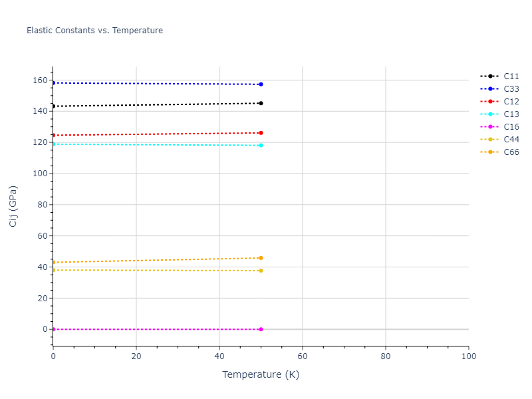Hide the C44 series via legend
532x399 pixels.
pyautogui.click(x=511, y=140)
